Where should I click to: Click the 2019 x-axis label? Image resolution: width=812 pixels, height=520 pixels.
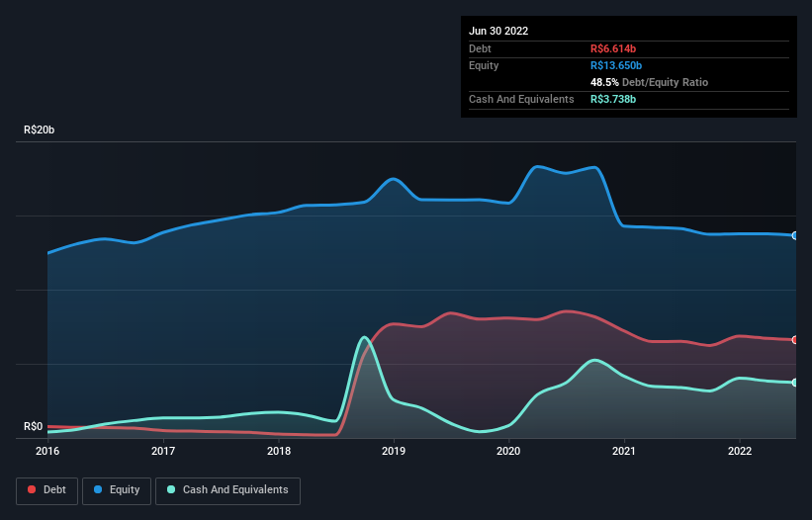[394, 451]
